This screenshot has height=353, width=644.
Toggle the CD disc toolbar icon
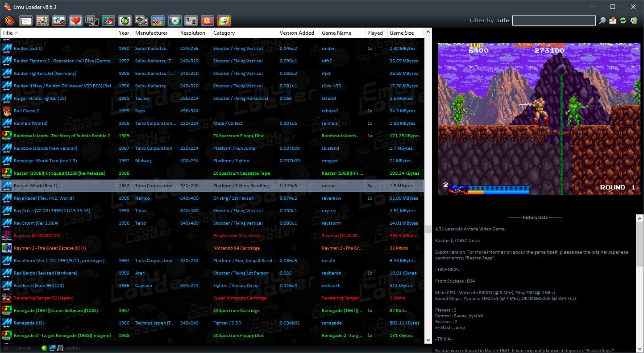click(175, 21)
